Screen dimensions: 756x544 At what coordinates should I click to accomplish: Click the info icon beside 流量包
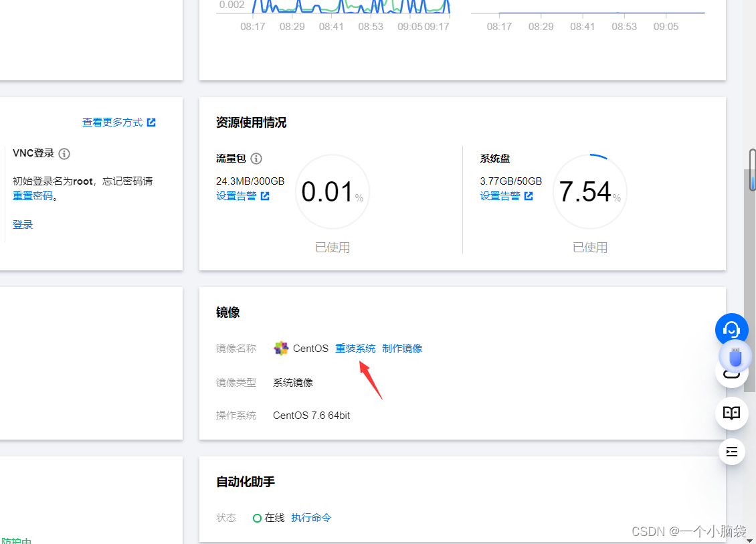(258, 159)
